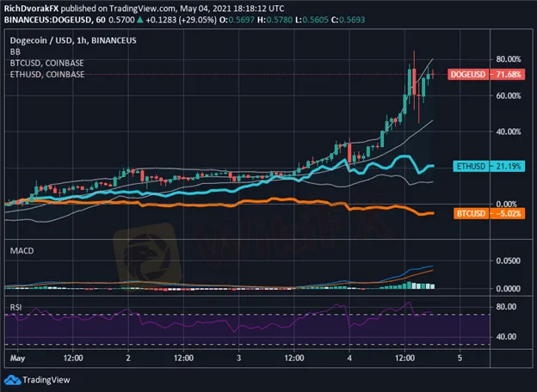Click the TradingView cloud logo icon
The image size is (537, 392).
pos(12,380)
